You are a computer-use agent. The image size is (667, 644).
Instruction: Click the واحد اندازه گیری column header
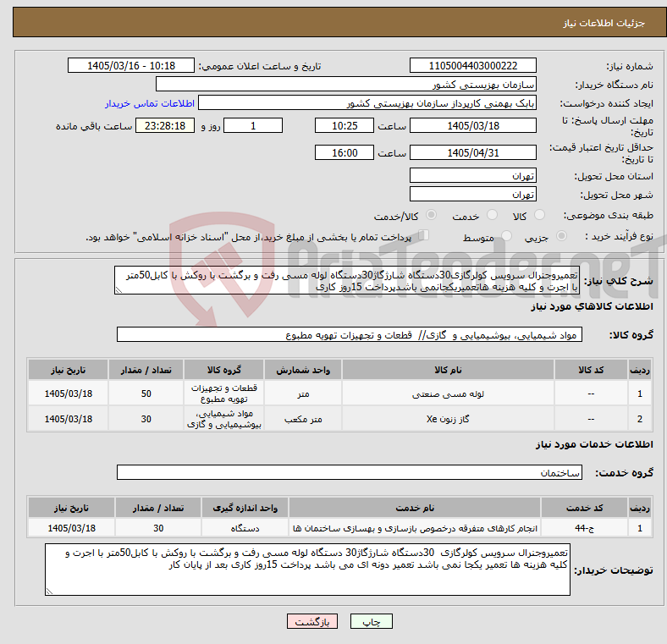click(245, 508)
